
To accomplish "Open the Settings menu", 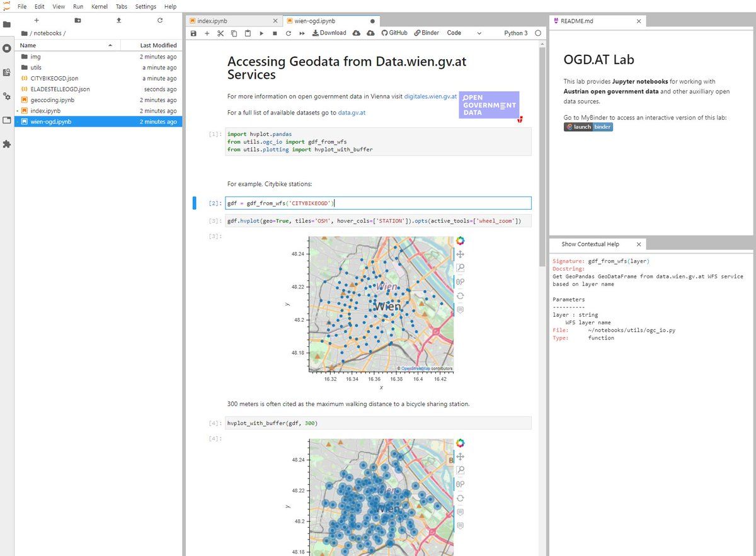I will pyautogui.click(x=146, y=6).
